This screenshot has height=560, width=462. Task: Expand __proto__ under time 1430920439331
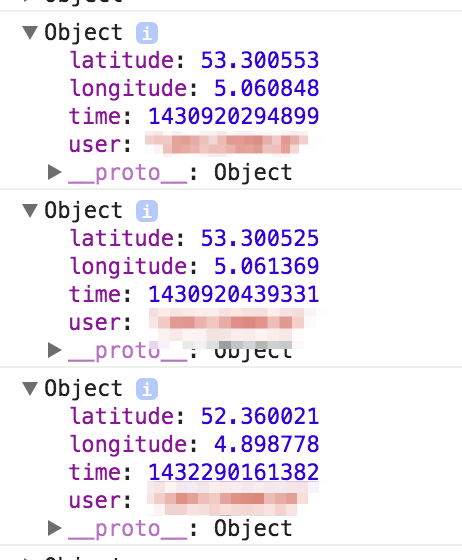(55, 350)
